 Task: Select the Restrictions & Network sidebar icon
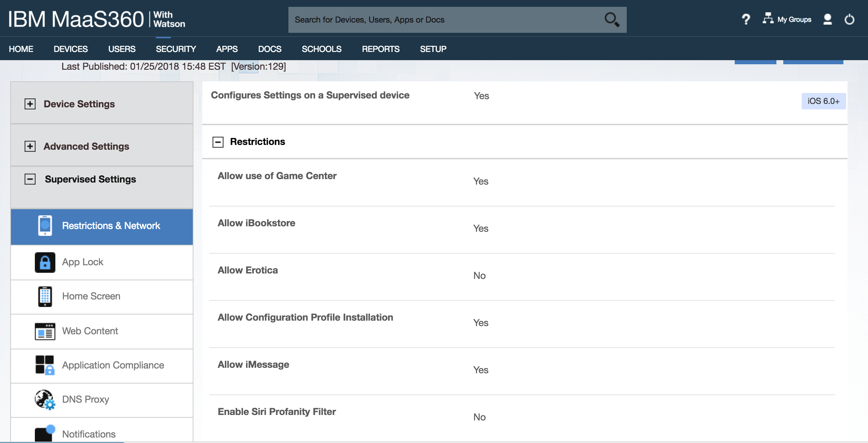pos(44,226)
